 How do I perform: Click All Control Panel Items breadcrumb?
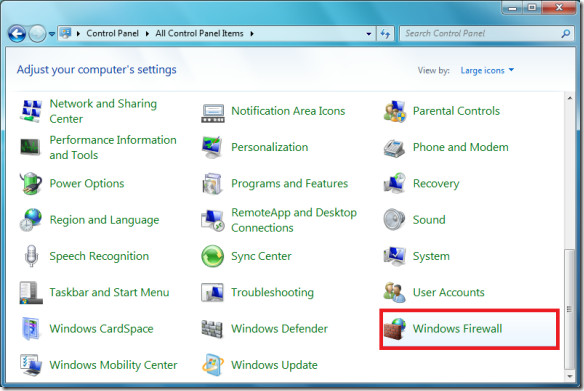pyautogui.click(x=199, y=34)
